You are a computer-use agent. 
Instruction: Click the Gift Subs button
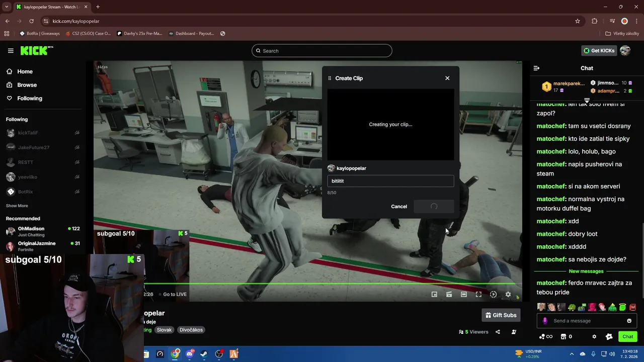pyautogui.click(x=501, y=315)
